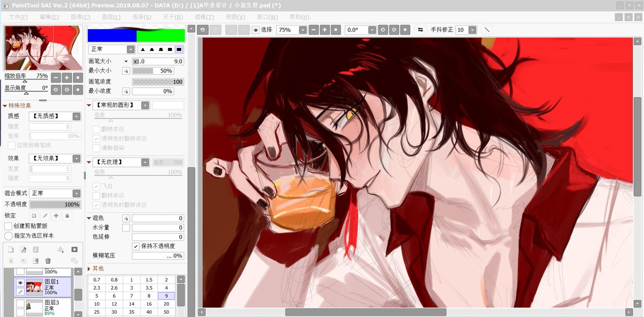Rotate canvas counterclockwise in canvas toolbar
The height and width of the screenshot is (317, 644).
click(x=383, y=30)
